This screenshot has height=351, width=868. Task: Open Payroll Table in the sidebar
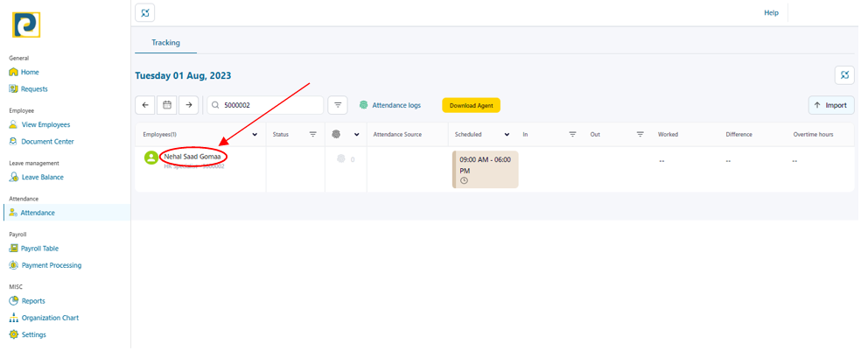pos(39,249)
